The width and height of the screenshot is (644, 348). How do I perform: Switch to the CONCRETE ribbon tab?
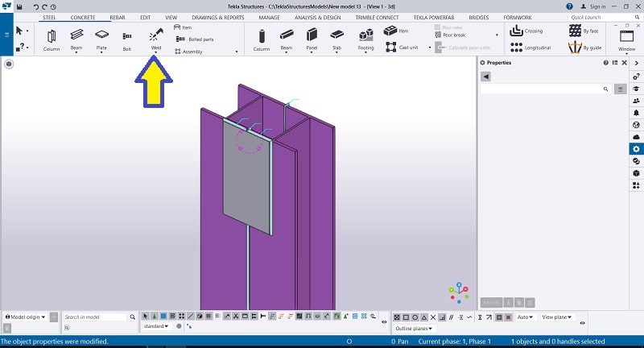pyautogui.click(x=84, y=17)
